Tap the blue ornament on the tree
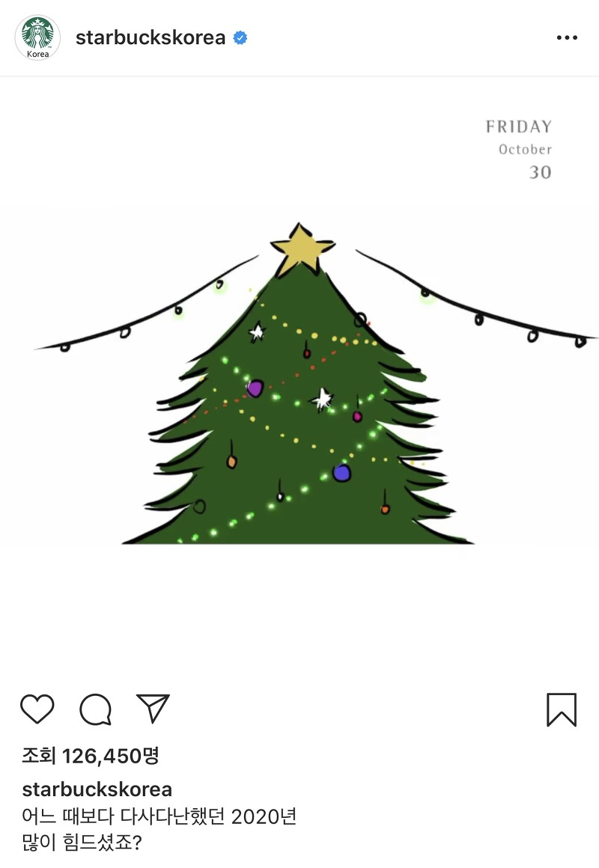Screen dimensions: 599x868 pyautogui.click(x=341, y=473)
